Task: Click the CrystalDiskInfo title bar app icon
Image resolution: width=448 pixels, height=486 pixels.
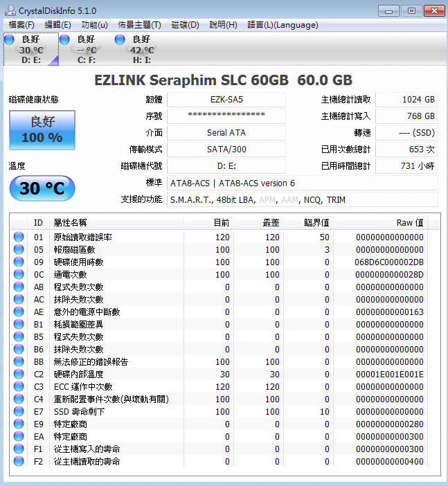Action: coord(10,10)
